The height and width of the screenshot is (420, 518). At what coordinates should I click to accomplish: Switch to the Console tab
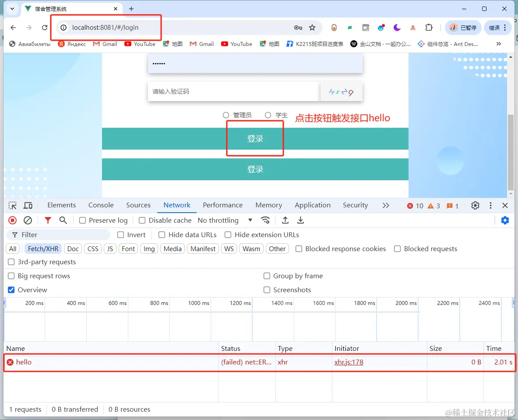101,205
